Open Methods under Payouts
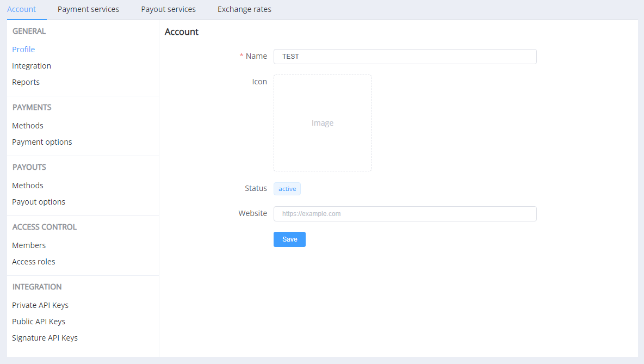 coord(28,186)
